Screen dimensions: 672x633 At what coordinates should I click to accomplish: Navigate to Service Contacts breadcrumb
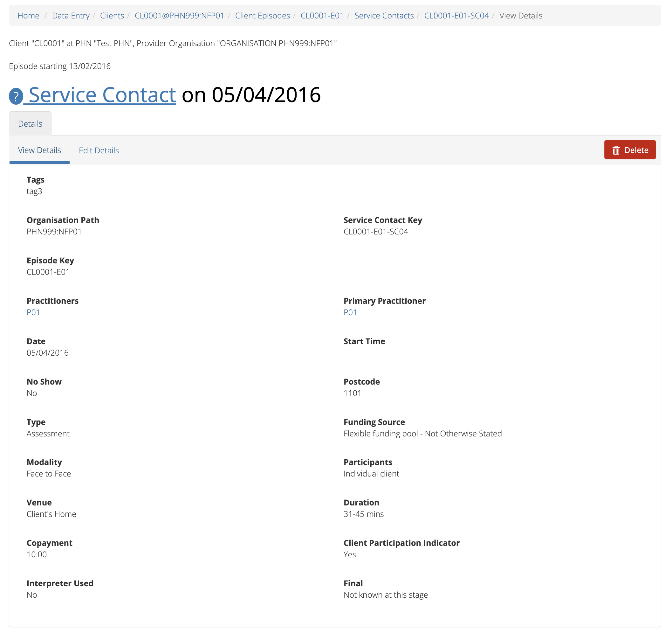click(384, 16)
